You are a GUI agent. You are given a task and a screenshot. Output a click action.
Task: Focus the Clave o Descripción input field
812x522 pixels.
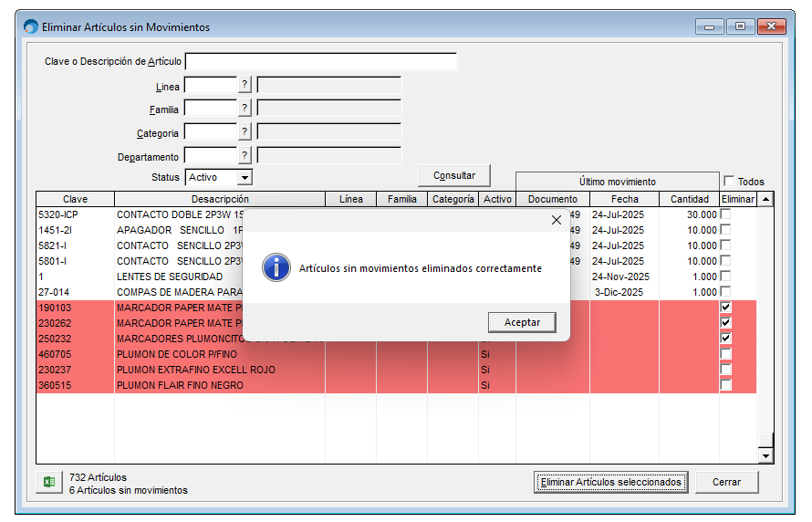click(x=320, y=62)
